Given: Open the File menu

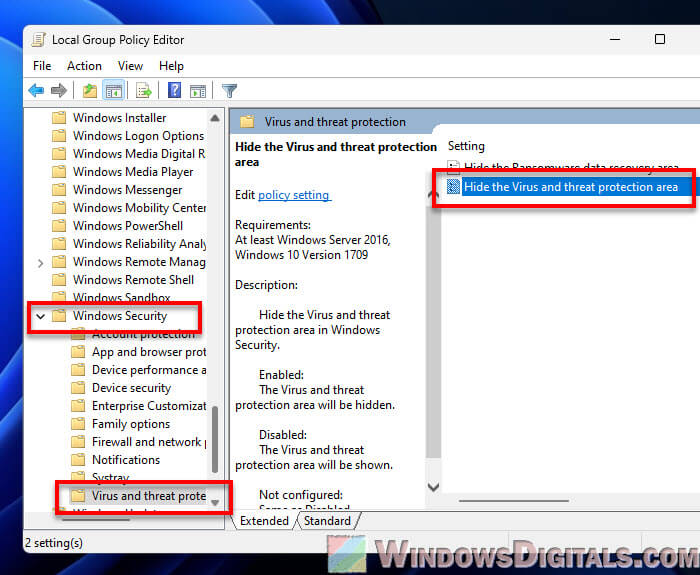Looking at the screenshot, I should click(x=42, y=66).
